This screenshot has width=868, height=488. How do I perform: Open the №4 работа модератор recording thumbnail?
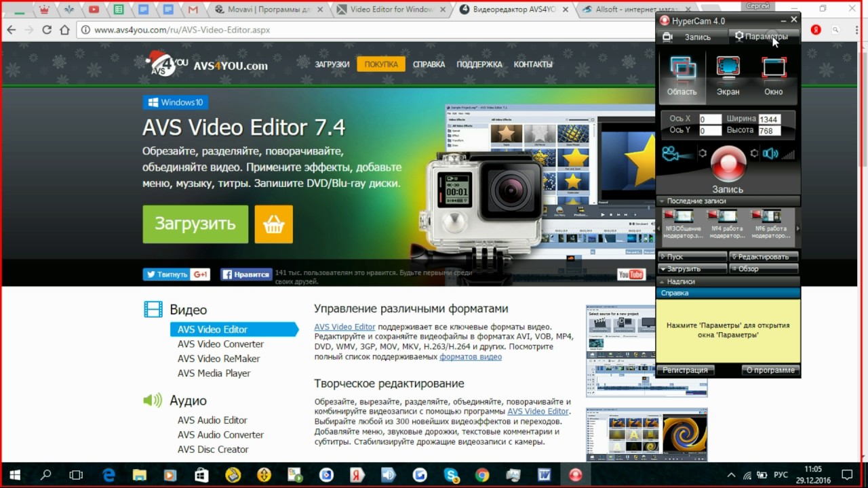pos(726,225)
